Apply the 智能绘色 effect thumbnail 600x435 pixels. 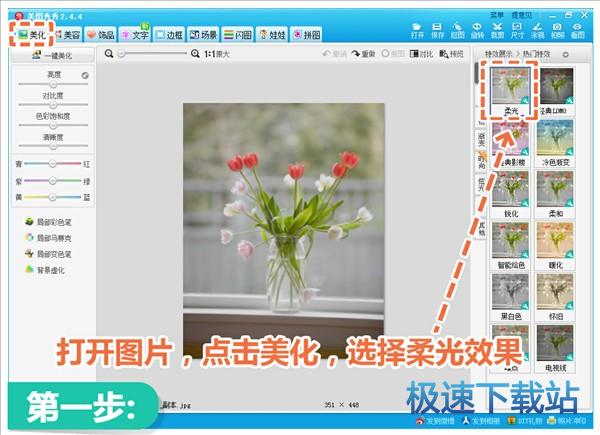coord(511,241)
